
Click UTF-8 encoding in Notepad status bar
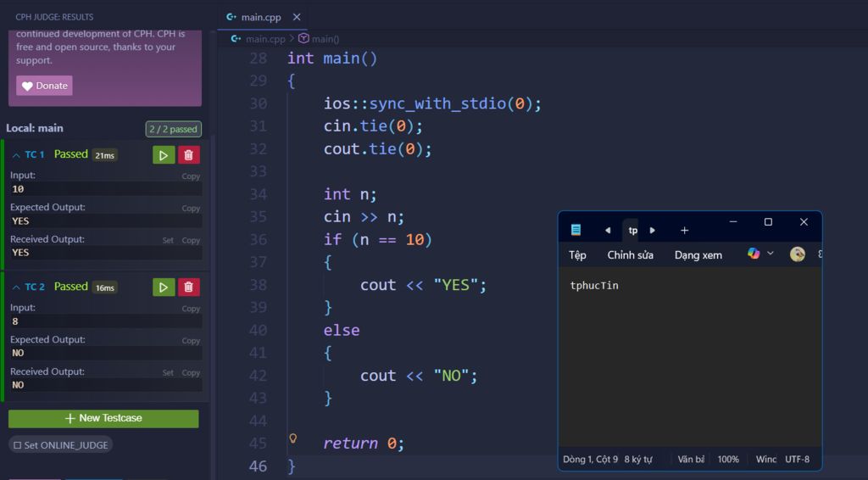797,460
